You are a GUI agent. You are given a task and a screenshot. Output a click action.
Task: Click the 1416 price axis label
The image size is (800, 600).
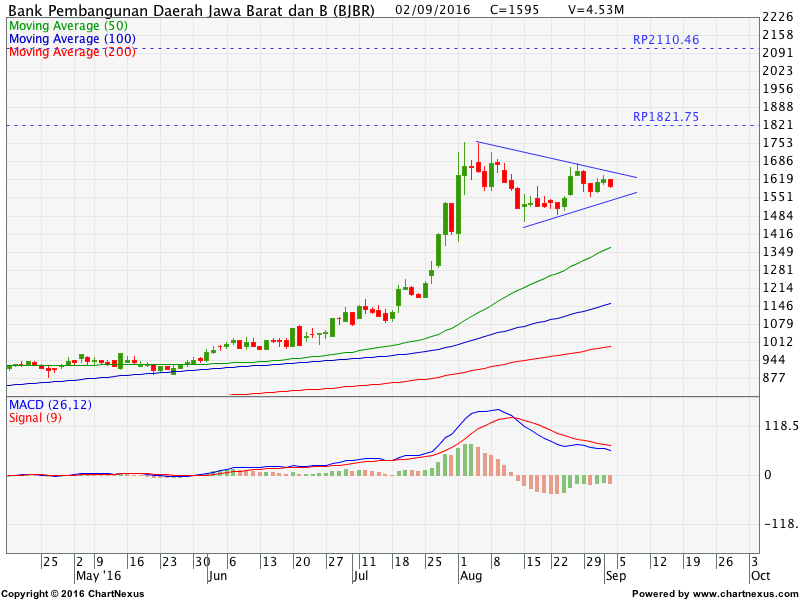[778, 233]
